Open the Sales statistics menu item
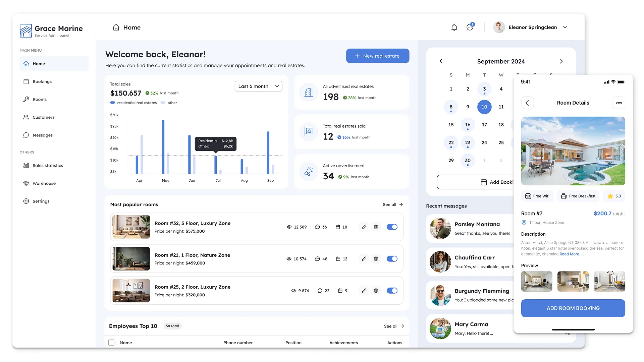 54,166
